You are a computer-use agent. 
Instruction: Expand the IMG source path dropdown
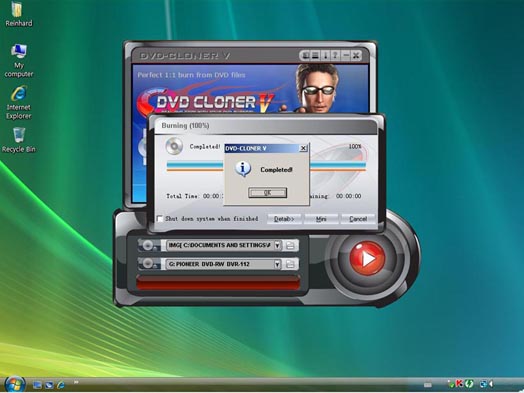pyautogui.click(x=277, y=246)
